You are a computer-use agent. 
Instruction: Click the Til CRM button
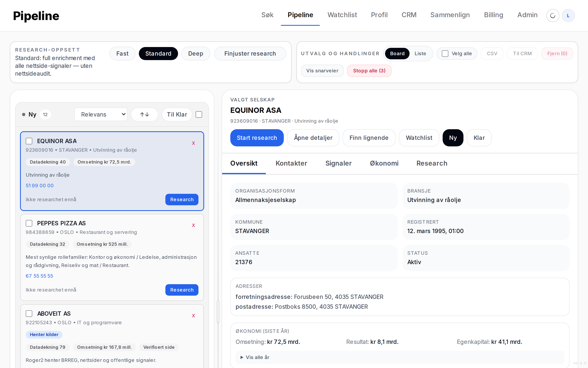tap(522, 54)
